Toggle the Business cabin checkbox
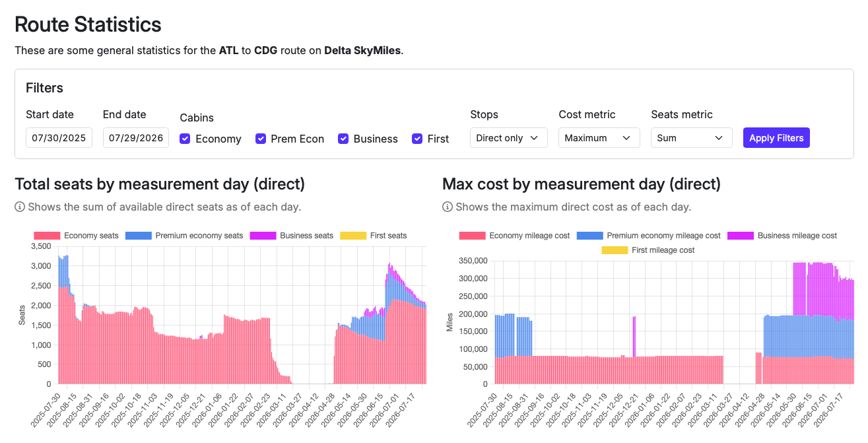 [x=343, y=139]
